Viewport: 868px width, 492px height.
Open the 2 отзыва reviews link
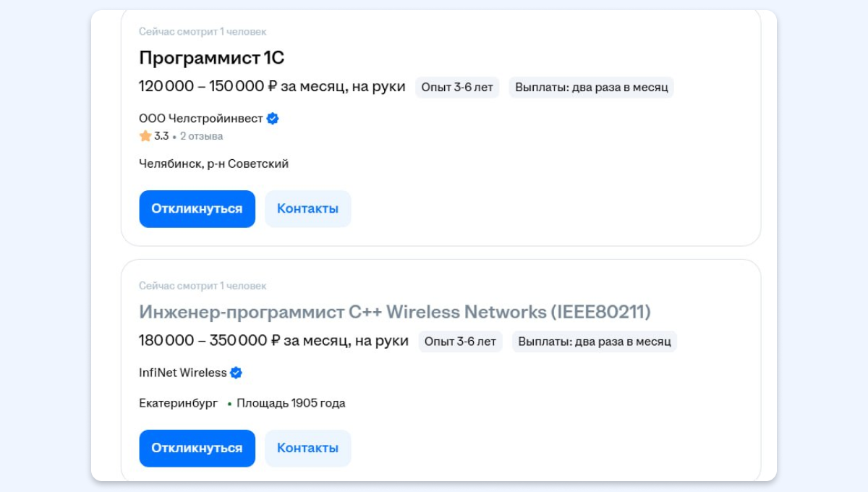202,136
